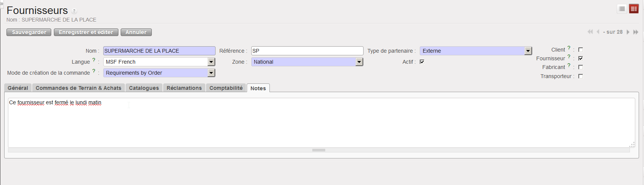Go to first record arrow
This screenshot has height=185, width=644.
590,32
